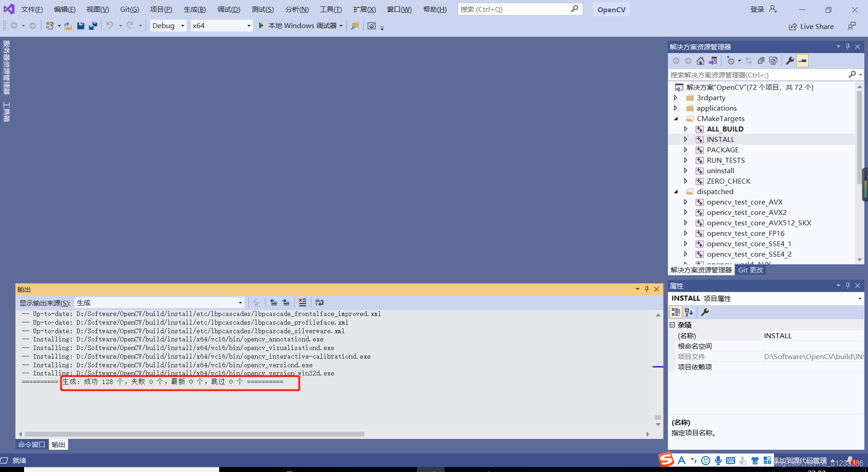This screenshot has width=868, height=472.
Task: Toggle word wrap in the Output window
Action: (319, 302)
